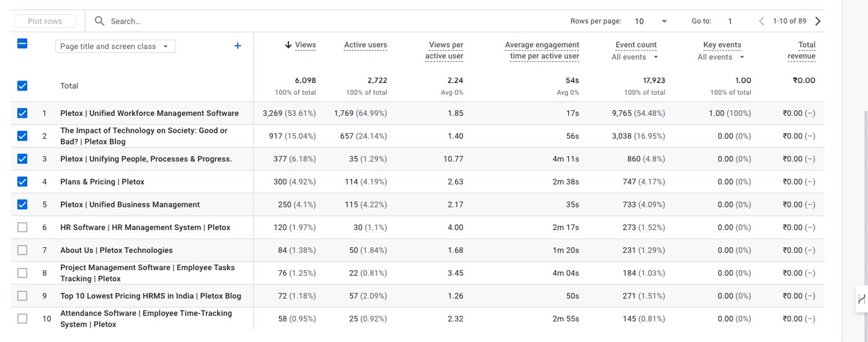Screen dimensions: 868x342
Task: Sort by Average engagement time column
Action: (x=542, y=50)
